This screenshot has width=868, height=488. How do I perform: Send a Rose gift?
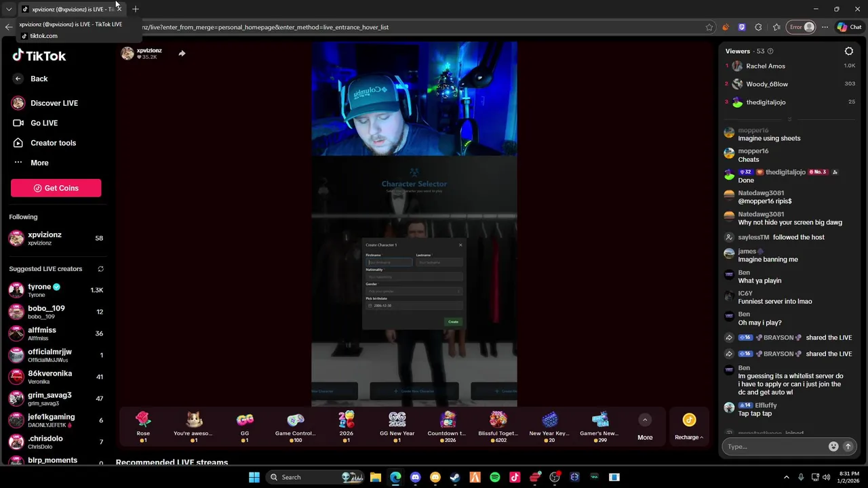(143, 426)
